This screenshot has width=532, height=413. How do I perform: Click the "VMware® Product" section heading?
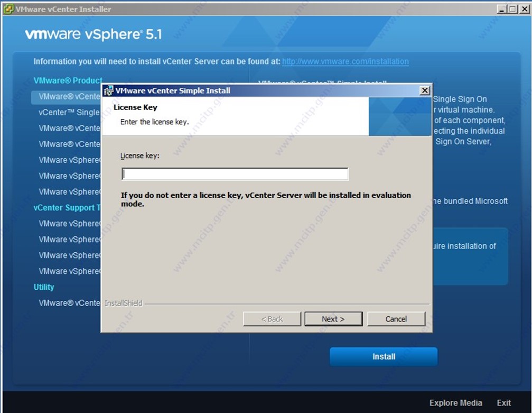(x=68, y=81)
